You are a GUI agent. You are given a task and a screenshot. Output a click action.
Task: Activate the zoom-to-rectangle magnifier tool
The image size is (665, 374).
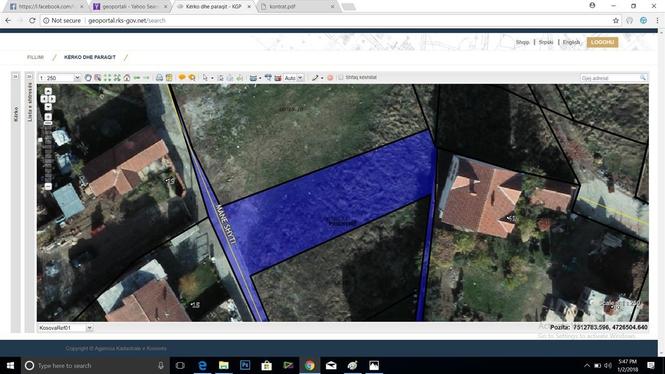98,78
